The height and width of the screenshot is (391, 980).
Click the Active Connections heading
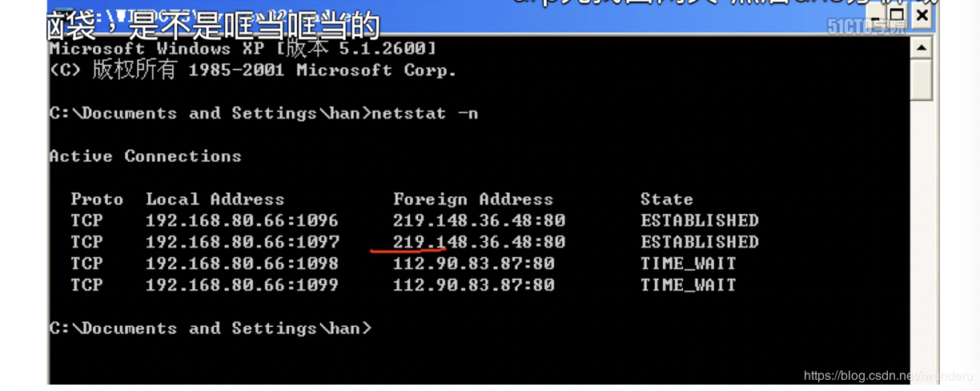tap(145, 156)
